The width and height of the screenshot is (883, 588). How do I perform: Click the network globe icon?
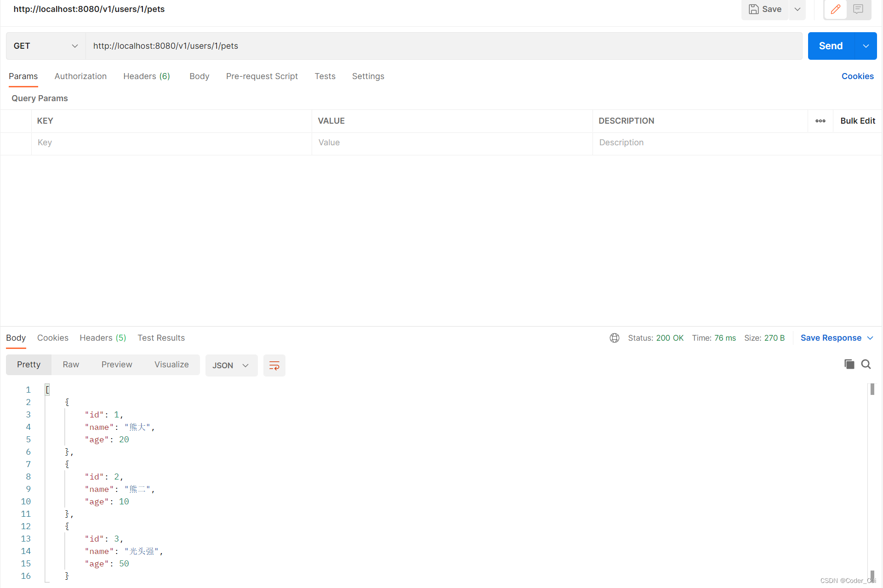(x=615, y=338)
